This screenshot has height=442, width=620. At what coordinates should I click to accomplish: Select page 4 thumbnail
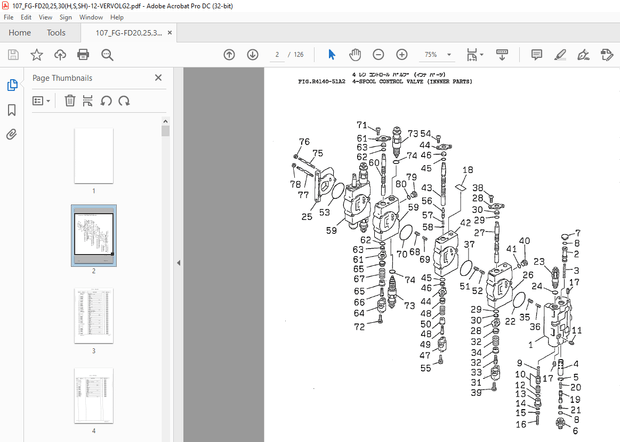[94, 396]
